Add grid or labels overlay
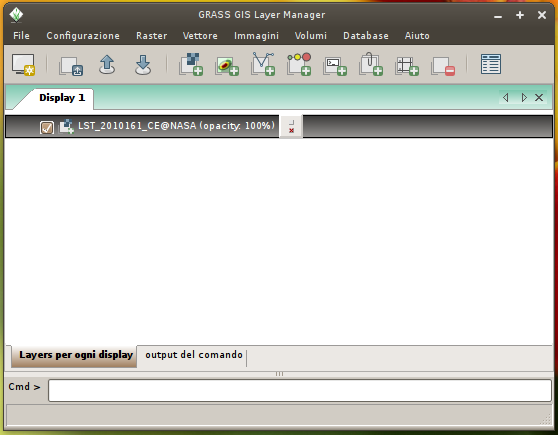The height and width of the screenshot is (435, 558). 407,66
